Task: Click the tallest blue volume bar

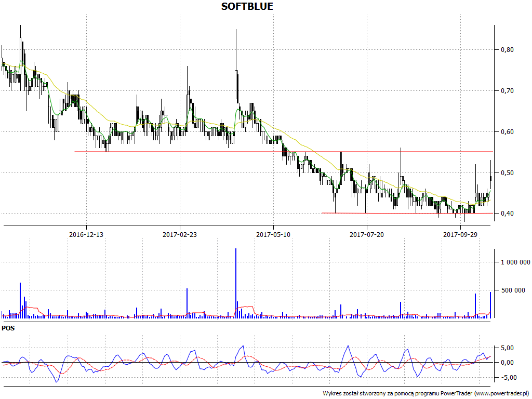Action: pos(236,283)
